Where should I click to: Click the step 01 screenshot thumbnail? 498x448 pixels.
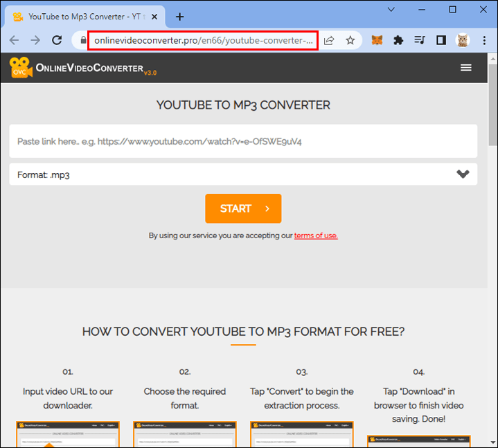[68, 434]
